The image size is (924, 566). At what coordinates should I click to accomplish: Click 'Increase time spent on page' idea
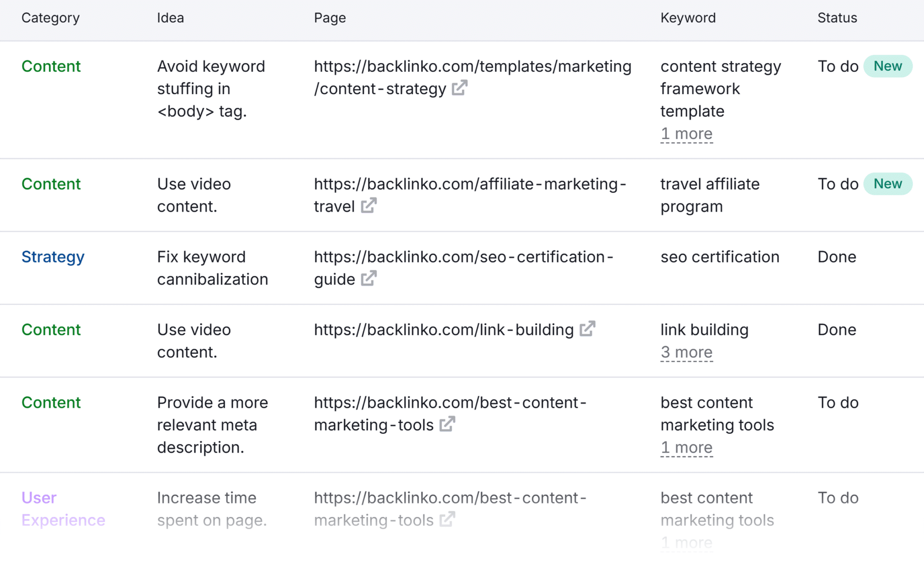pyautogui.click(x=212, y=509)
